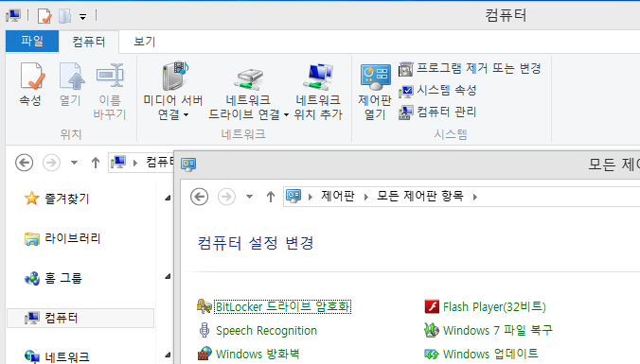Image resolution: width=640 pixels, height=364 pixels.
Task: Open 시스템 속성 from the ribbon
Action: 438,91
